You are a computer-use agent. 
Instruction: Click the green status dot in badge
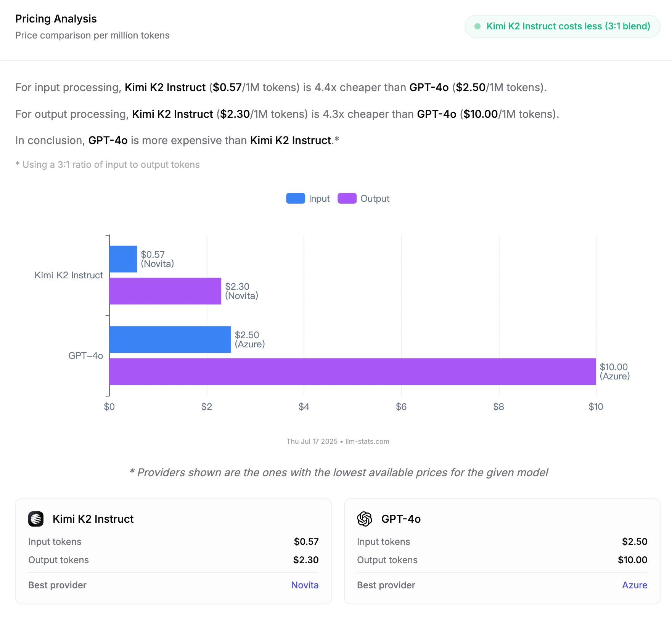pyautogui.click(x=477, y=26)
